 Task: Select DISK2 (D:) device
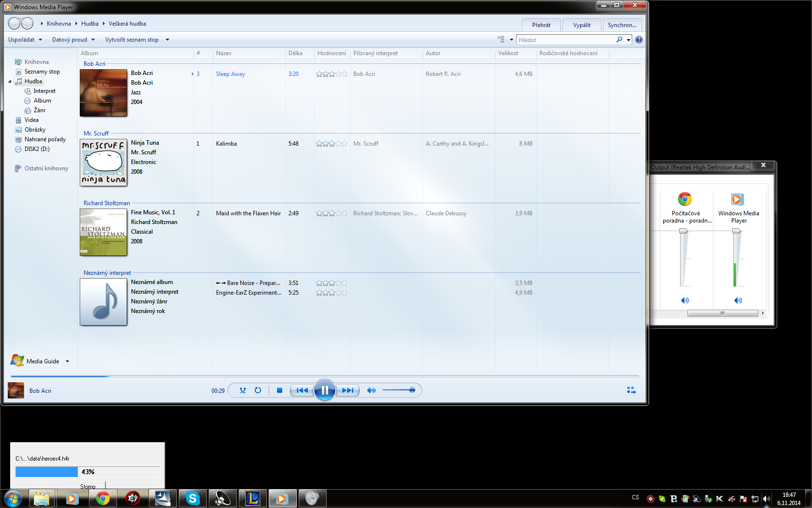[37, 149]
